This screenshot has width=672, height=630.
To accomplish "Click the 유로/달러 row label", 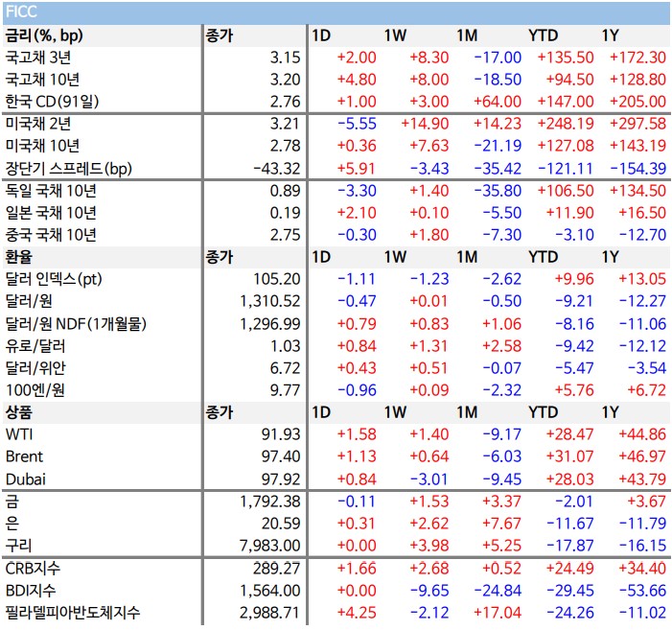I will tap(35, 346).
